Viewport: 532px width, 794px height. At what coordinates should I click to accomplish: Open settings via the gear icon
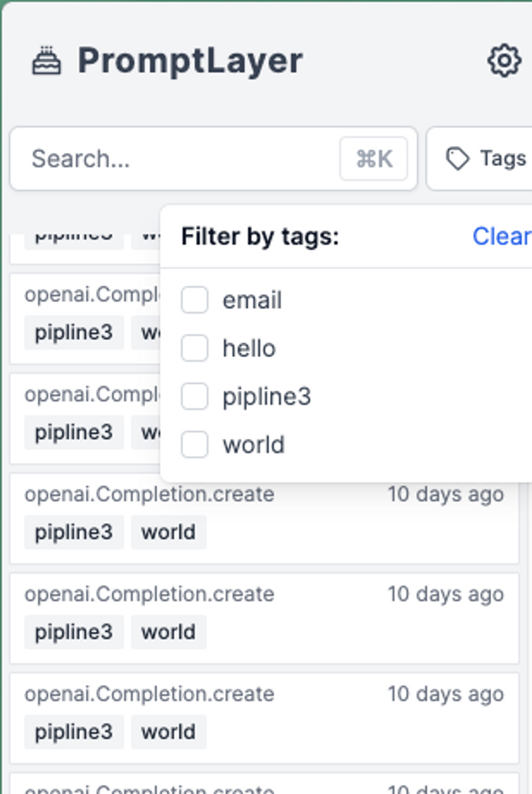[504, 61]
